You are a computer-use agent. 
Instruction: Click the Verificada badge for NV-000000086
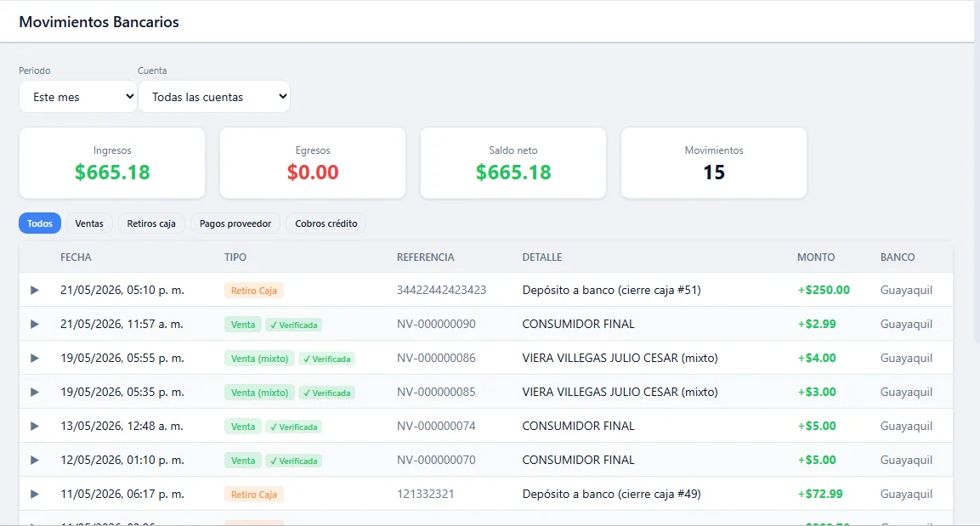pyautogui.click(x=327, y=359)
